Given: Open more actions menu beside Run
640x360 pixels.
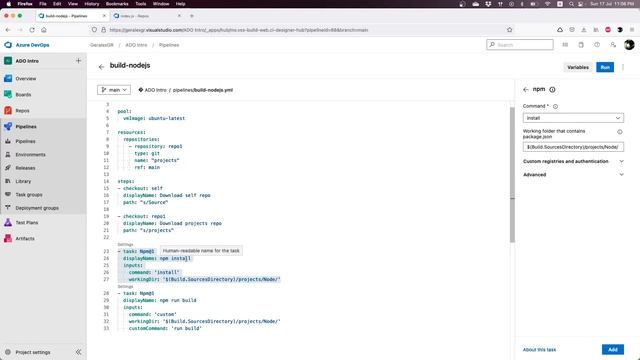Looking at the screenshot, I should 623,67.
